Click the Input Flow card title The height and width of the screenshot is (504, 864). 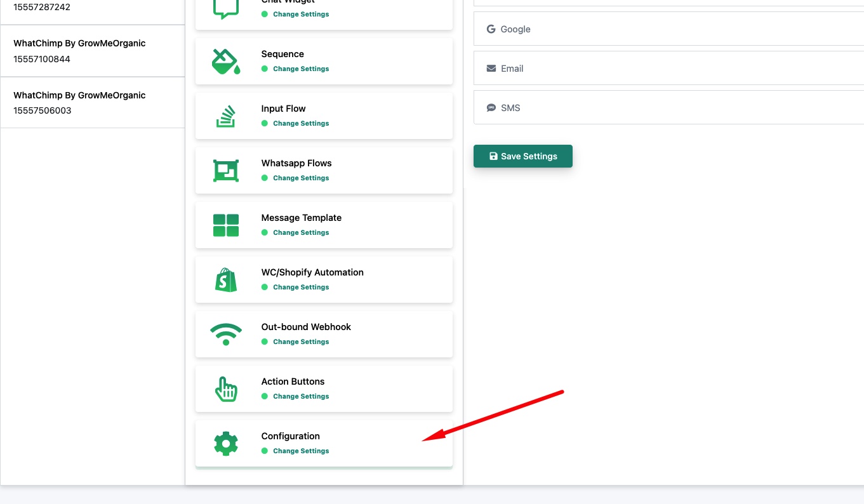click(x=283, y=109)
